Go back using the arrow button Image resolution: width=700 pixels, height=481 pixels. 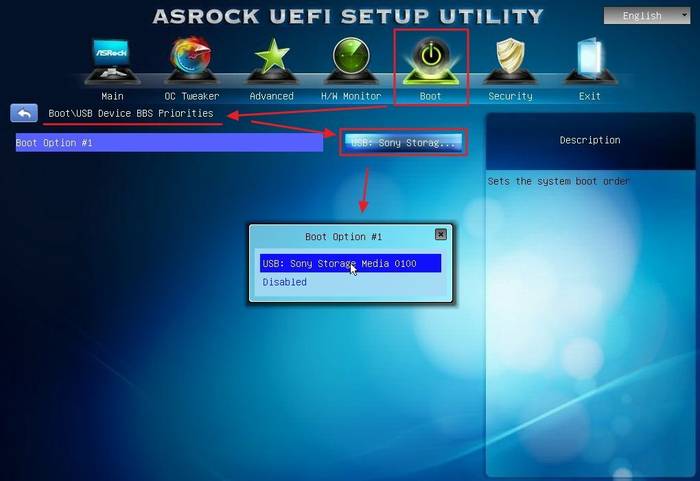[x=24, y=113]
